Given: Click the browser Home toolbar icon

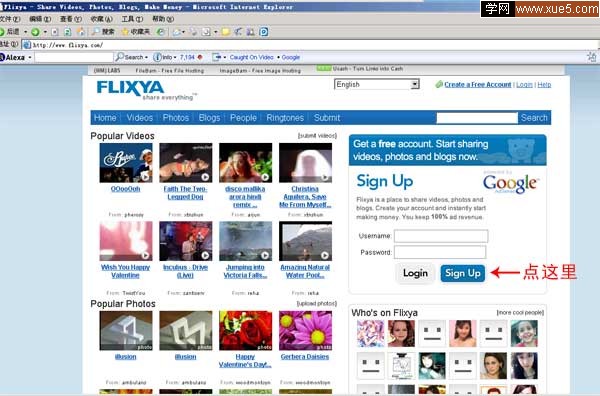Looking at the screenshot, I should pyautogui.click(x=81, y=32).
